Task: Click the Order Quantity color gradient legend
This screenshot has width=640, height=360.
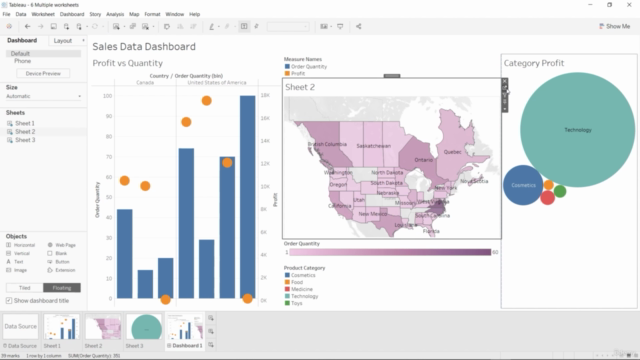Action: point(390,252)
